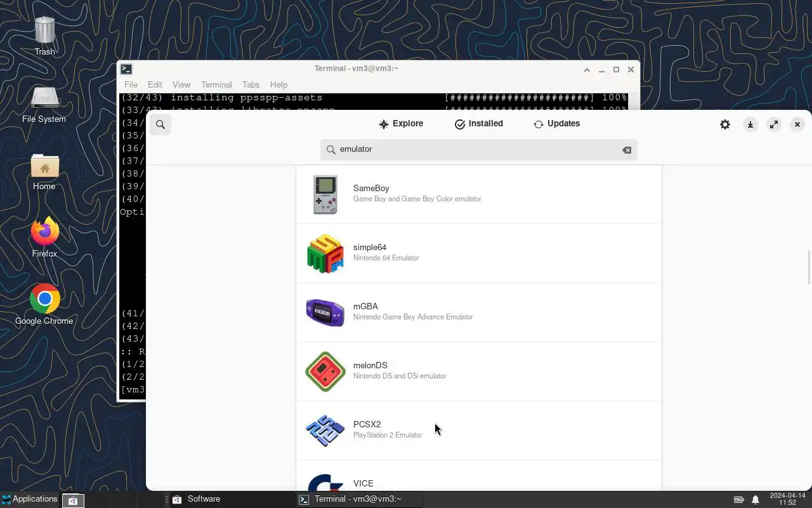The image size is (812, 508).
Task: Select the PCSX2 title text
Action: pos(367,425)
